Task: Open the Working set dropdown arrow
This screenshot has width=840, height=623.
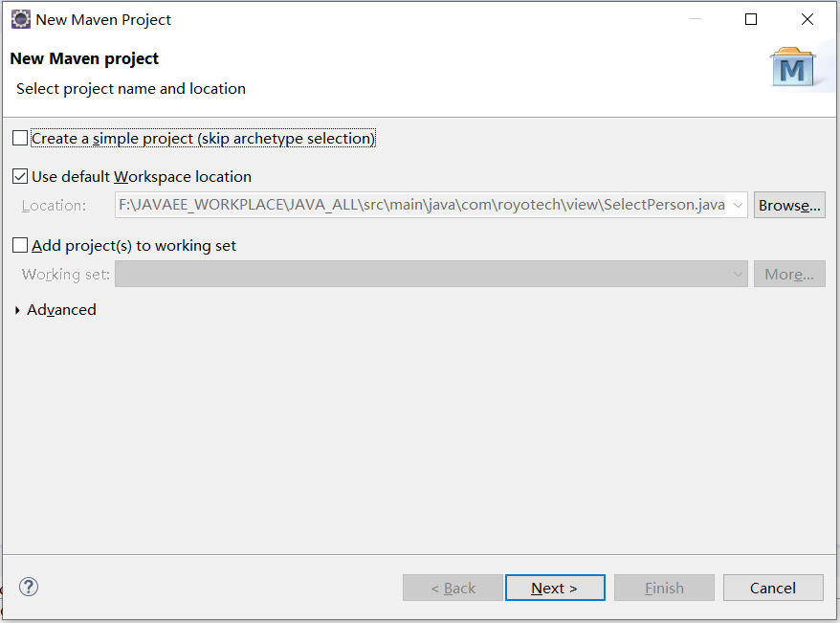Action: (x=738, y=275)
